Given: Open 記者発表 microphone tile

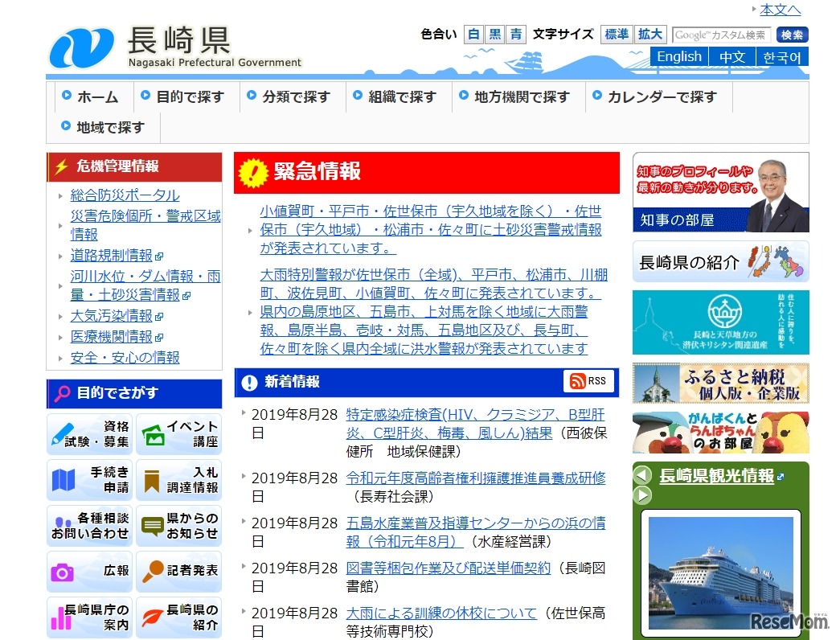Looking at the screenshot, I should (x=179, y=572).
